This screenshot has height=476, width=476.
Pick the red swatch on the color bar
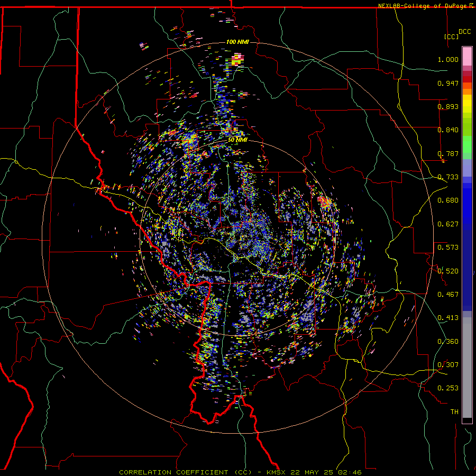tap(467, 79)
